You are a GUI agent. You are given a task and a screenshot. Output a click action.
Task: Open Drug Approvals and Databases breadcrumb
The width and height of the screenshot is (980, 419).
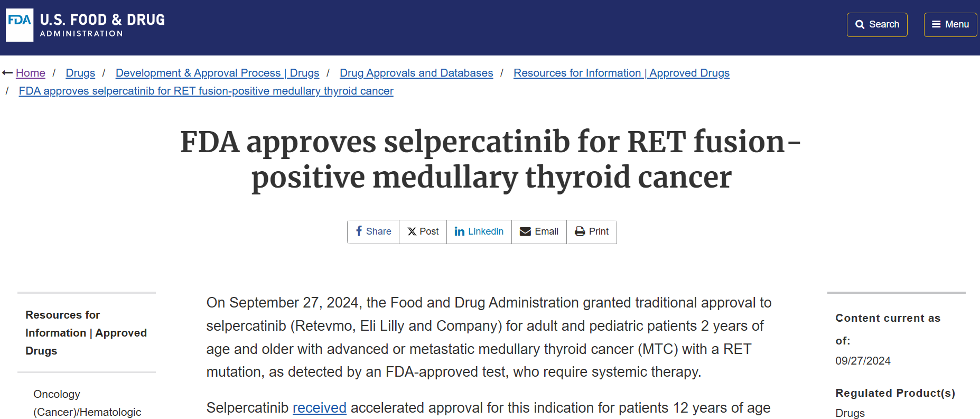click(416, 73)
